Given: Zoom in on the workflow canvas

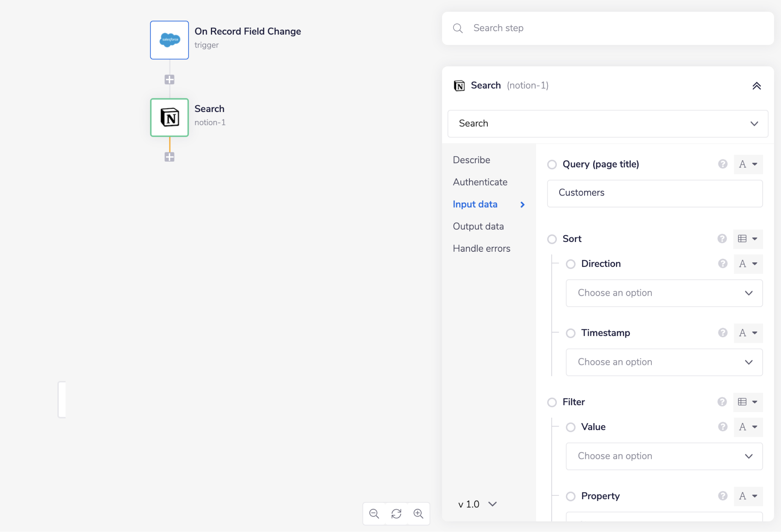Looking at the screenshot, I should (x=419, y=514).
